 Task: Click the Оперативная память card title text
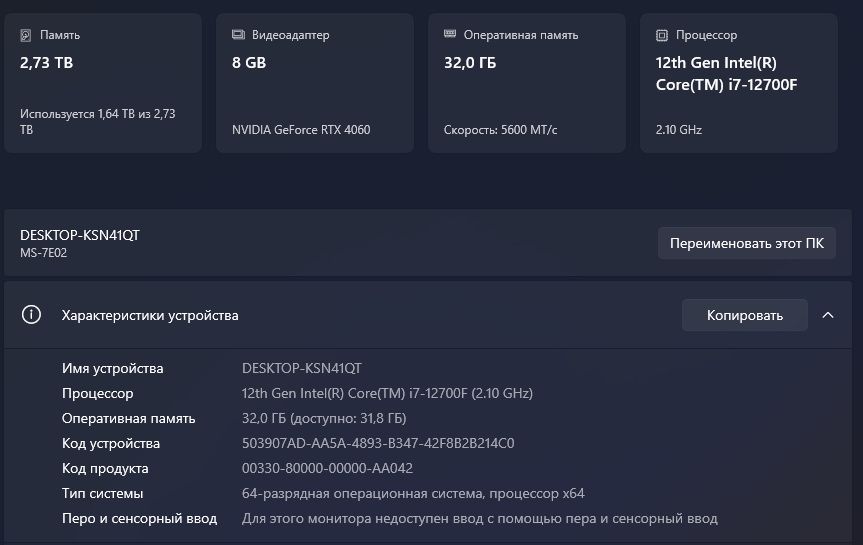pos(521,35)
